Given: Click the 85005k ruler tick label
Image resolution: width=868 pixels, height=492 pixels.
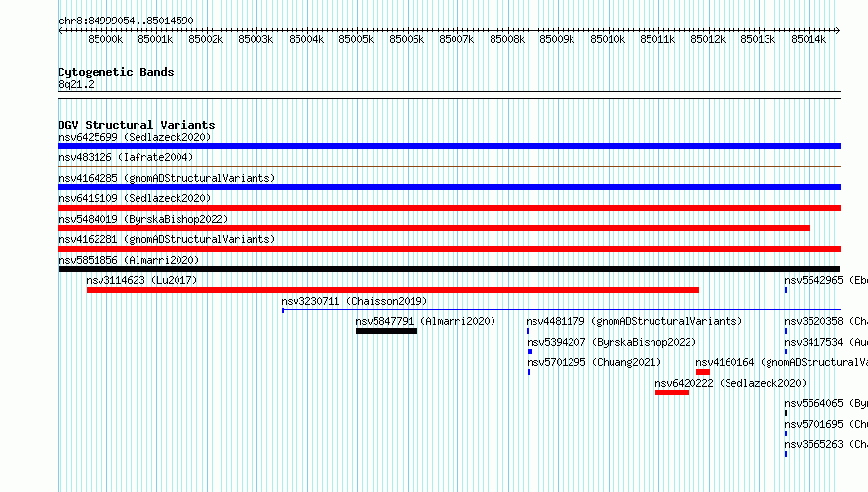Looking at the screenshot, I should coord(356,39).
